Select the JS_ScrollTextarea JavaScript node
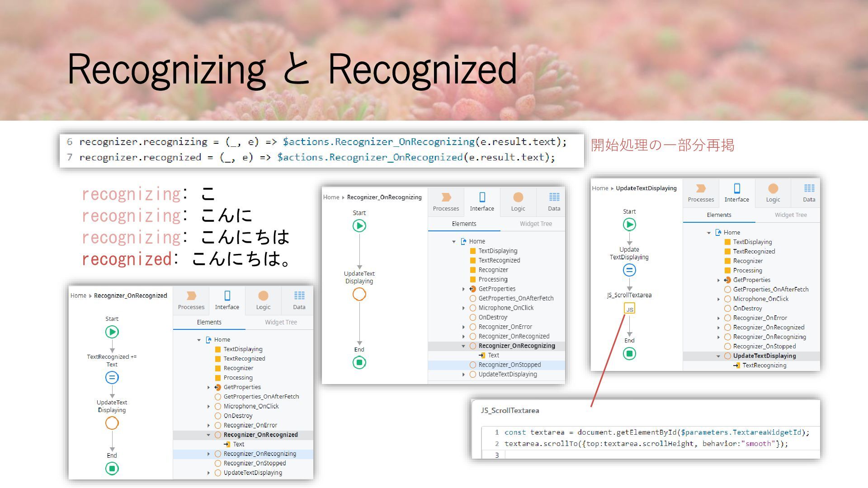The height and width of the screenshot is (488, 868). pyautogui.click(x=629, y=309)
